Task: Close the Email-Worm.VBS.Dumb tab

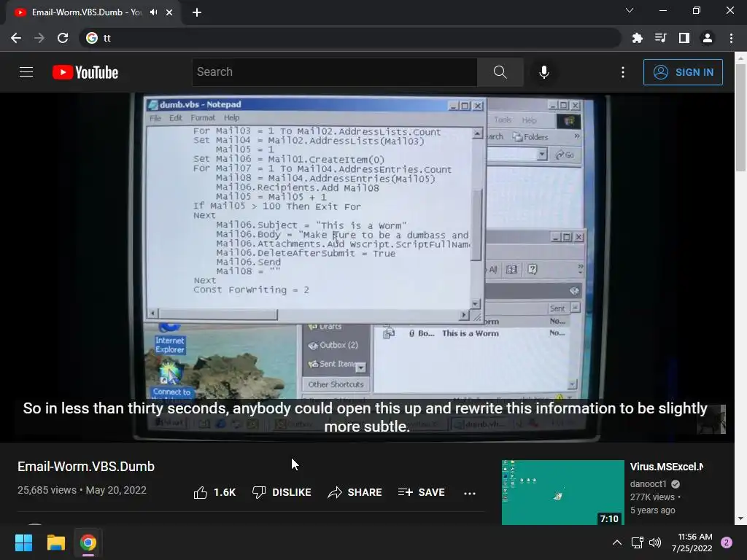Action: click(169, 12)
